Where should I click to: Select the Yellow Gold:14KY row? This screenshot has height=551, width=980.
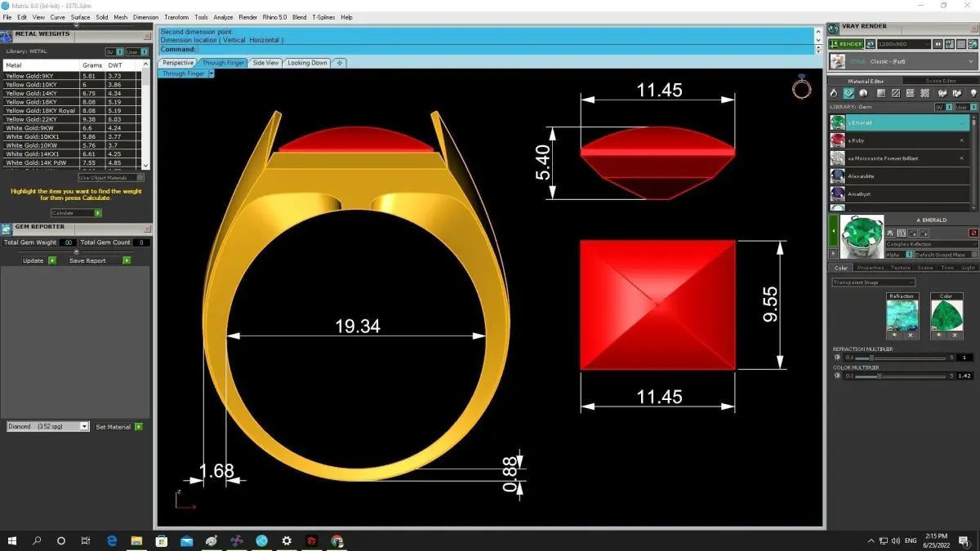click(73, 93)
